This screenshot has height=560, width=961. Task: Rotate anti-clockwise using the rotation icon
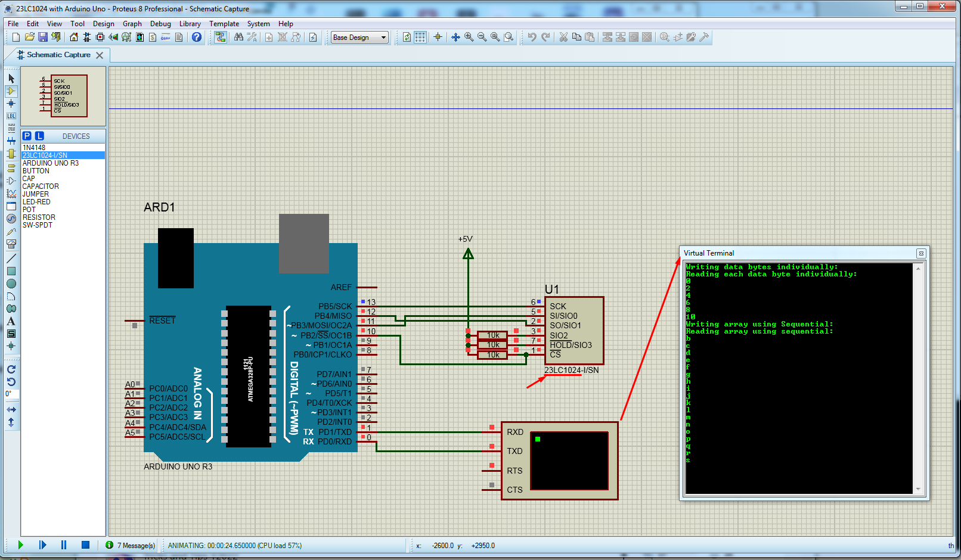pos(11,382)
